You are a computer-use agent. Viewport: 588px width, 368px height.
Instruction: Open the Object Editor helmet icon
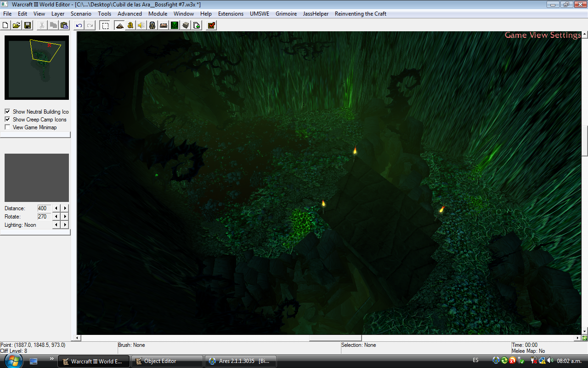153,25
